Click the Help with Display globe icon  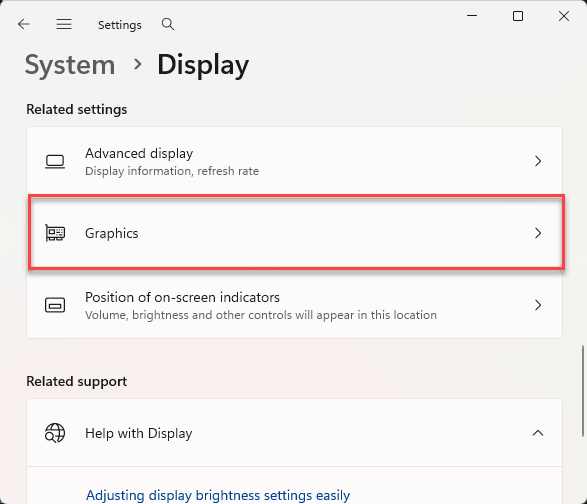pyautogui.click(x=55, y=433)
